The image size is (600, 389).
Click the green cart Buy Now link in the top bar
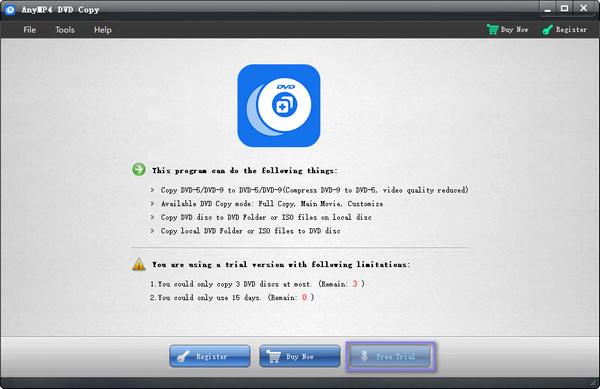point(507,29)
